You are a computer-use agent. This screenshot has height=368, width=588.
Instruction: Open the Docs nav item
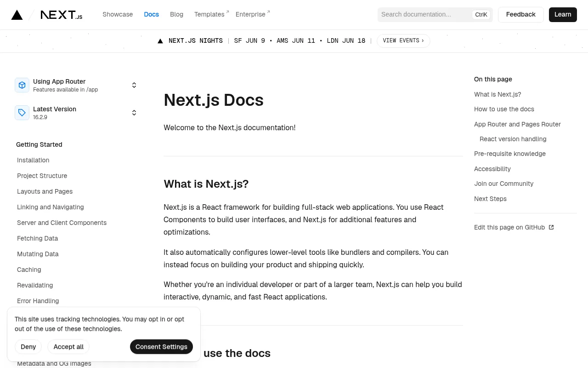tap(151, 14)
